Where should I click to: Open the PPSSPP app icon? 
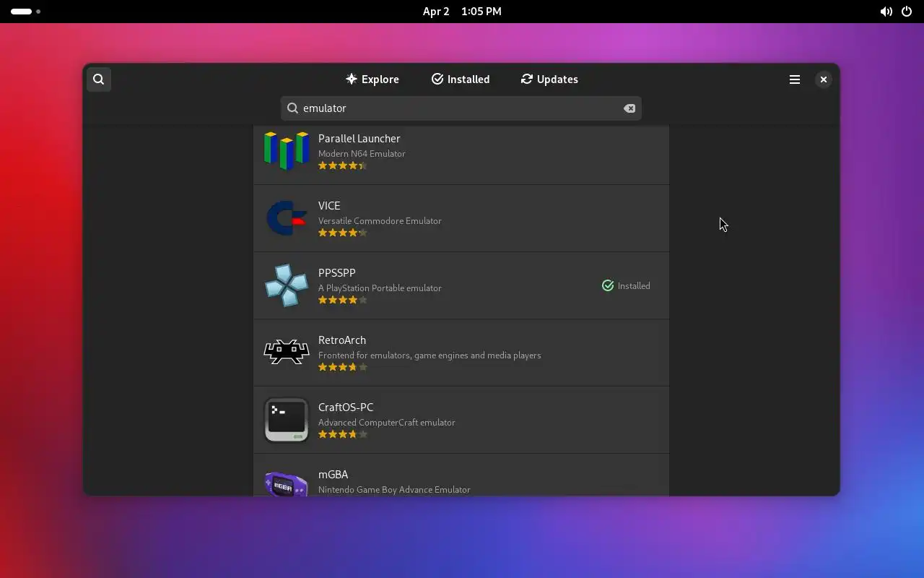[x=287, y=285]
